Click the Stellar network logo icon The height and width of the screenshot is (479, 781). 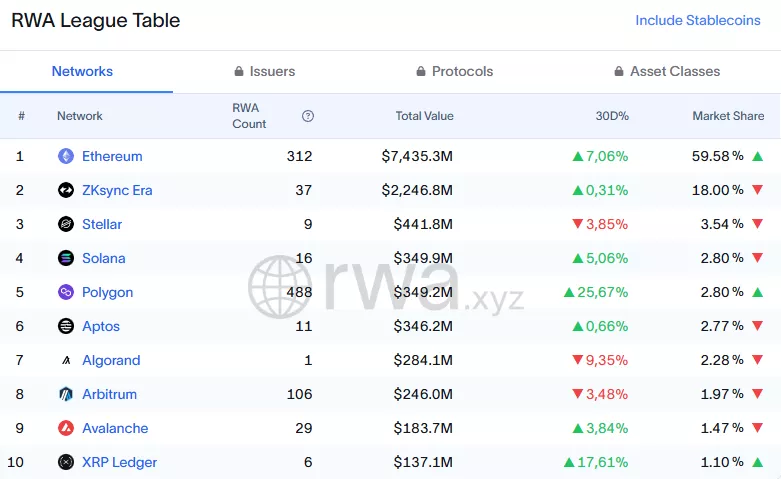(66, 224)
